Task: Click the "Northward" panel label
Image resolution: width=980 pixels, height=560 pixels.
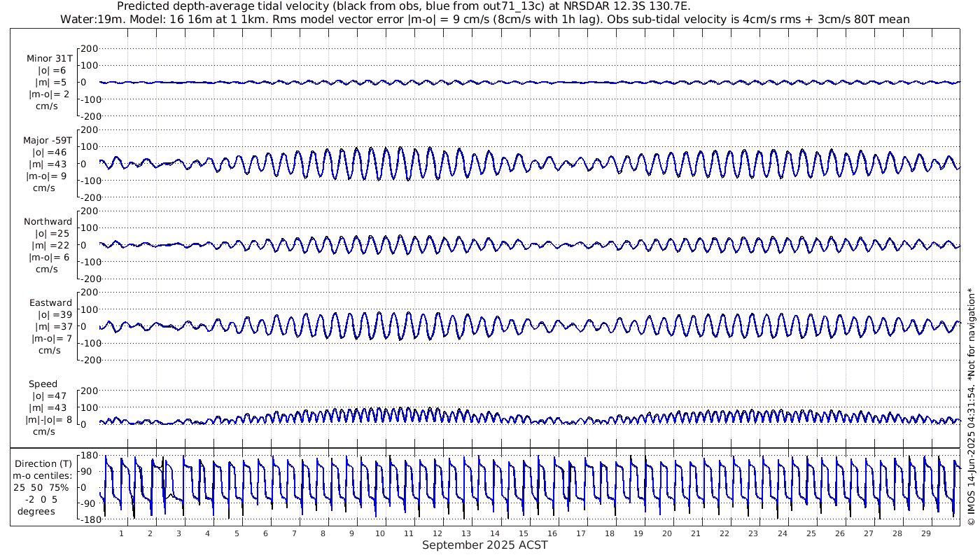Action: 48,221
